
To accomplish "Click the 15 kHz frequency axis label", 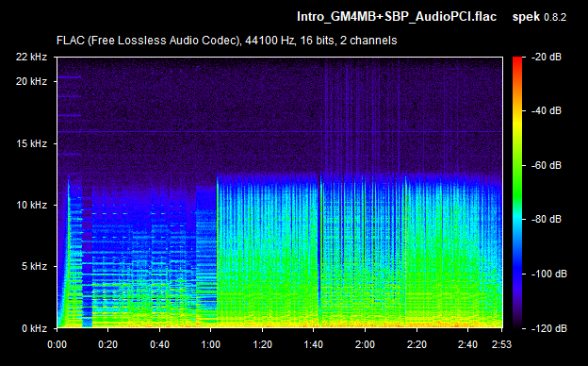I will coord(31,143).
